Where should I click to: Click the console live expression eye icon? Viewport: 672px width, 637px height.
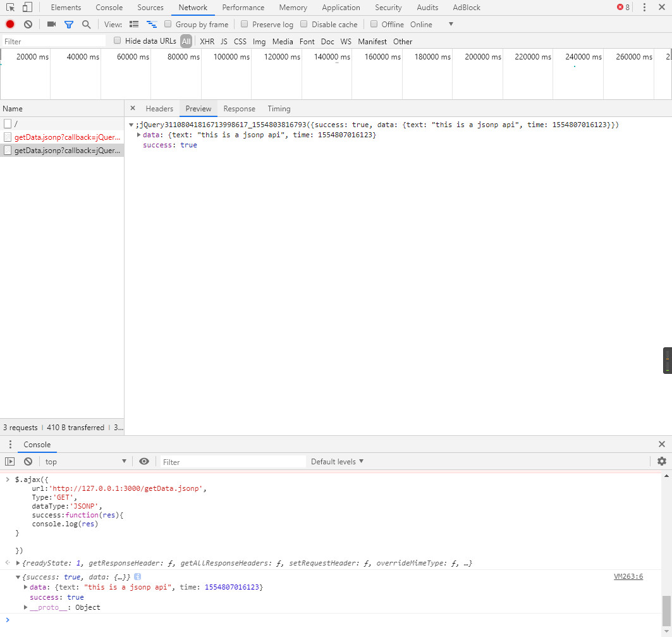(144, 461)
